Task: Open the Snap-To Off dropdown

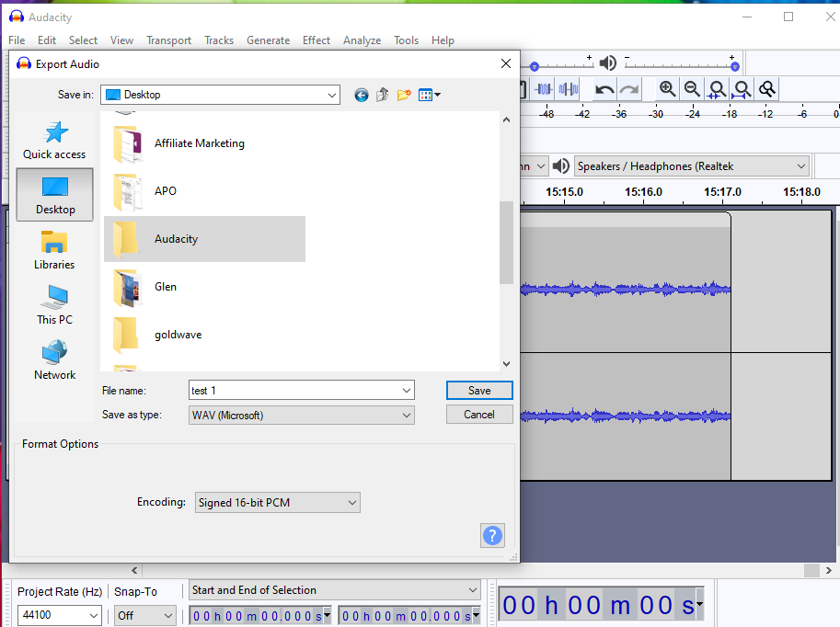Action: (144, 616)
